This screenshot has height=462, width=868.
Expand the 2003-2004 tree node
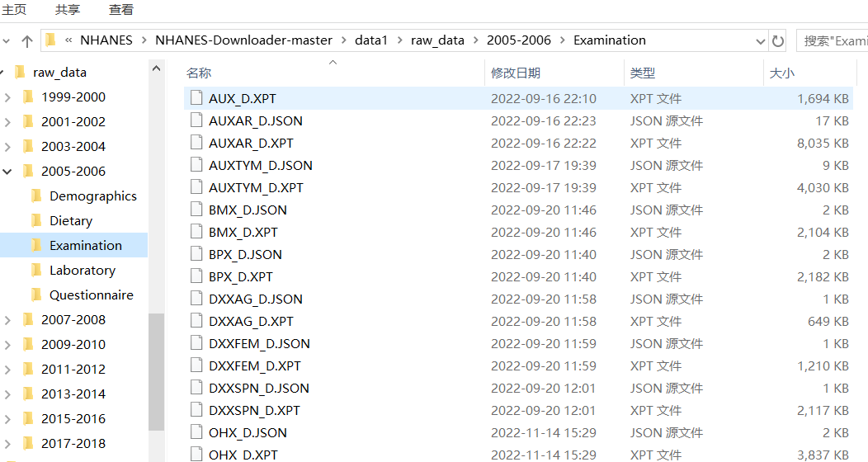7,147
